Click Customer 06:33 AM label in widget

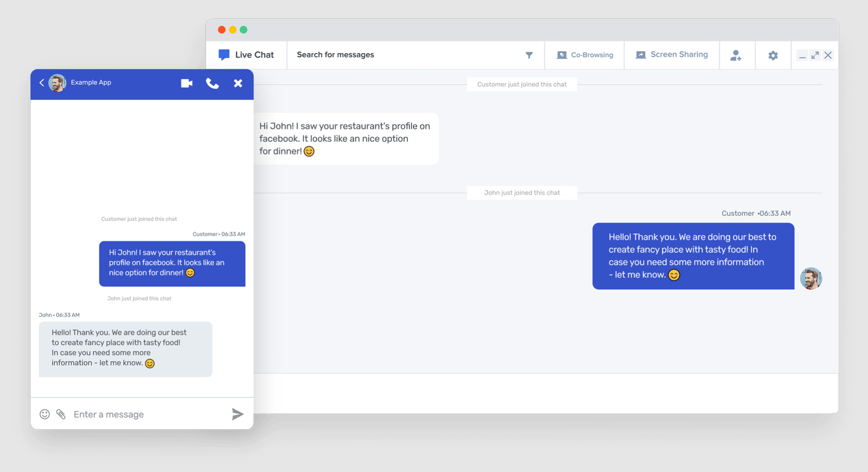[x=218, y=234]
